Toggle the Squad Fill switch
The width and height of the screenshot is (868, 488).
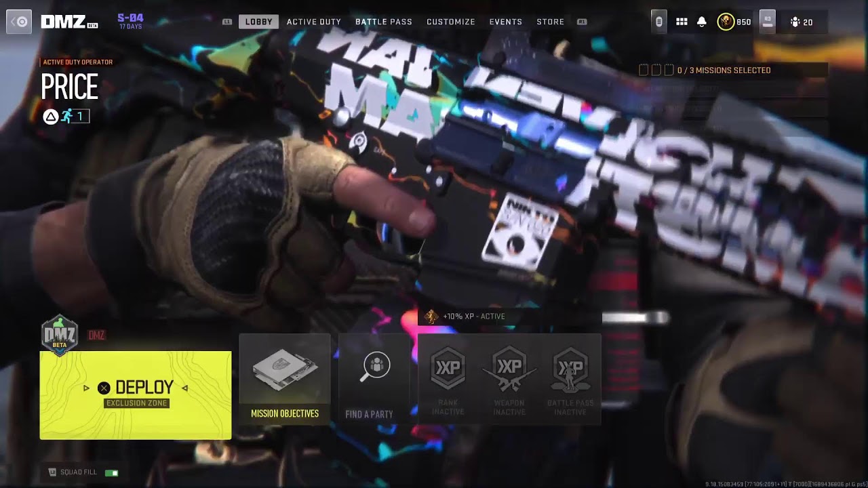coord(112,472)
